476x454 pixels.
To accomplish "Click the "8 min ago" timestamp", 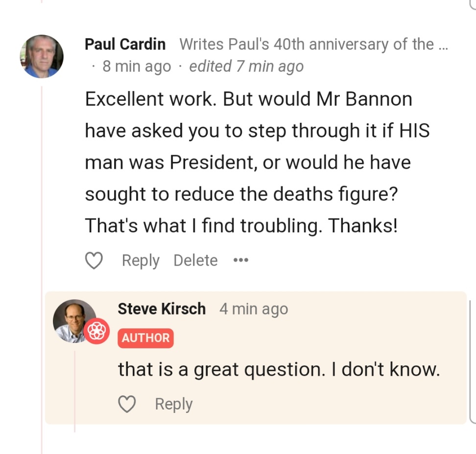I will click(x=137, y=67).
